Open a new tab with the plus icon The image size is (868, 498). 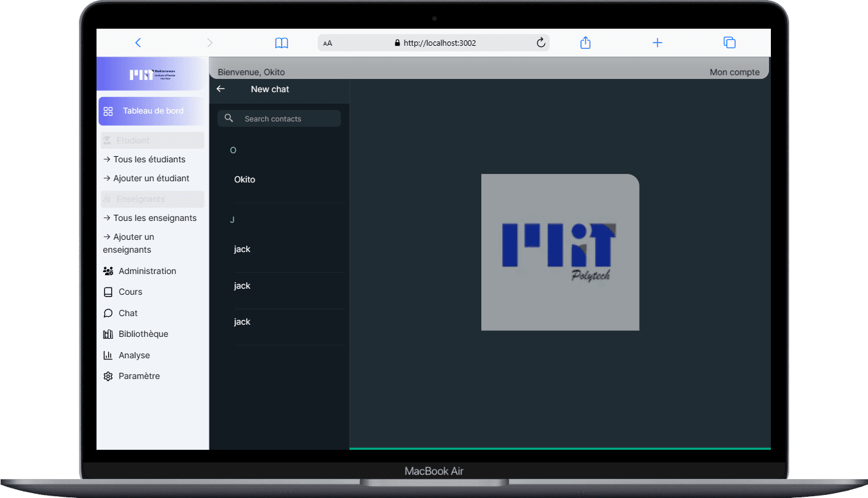[x=657, y=43]
